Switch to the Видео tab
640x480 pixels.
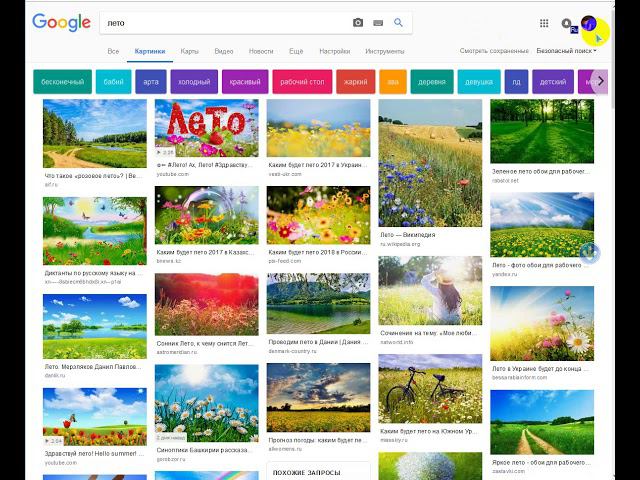224,51
